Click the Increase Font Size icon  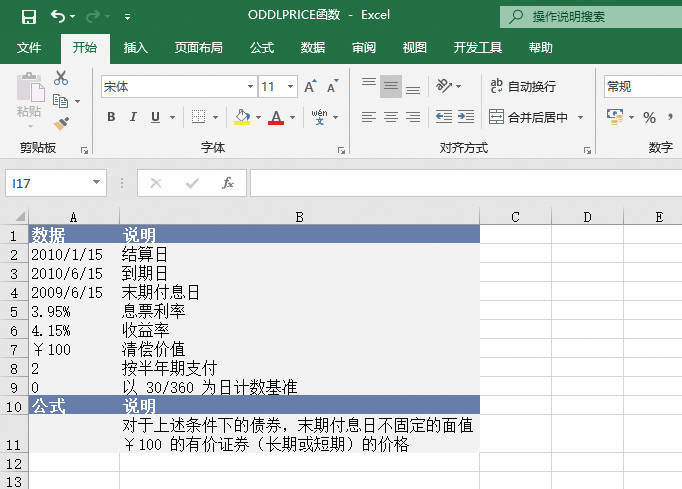point(310,87)
